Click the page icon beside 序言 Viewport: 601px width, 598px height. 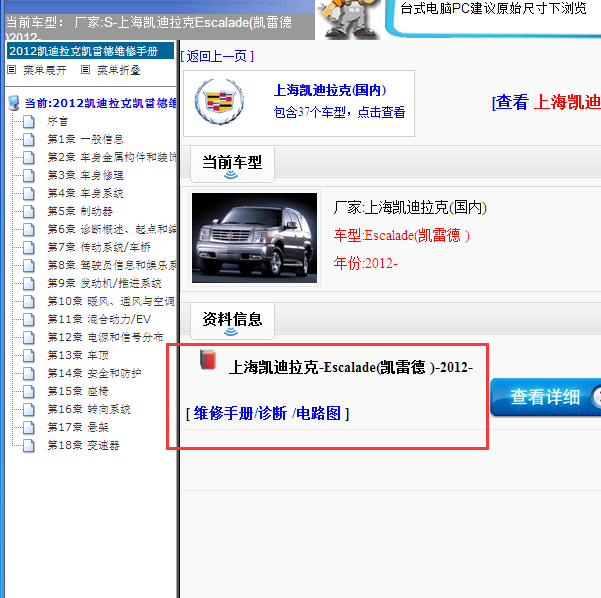tap(29, 122)
